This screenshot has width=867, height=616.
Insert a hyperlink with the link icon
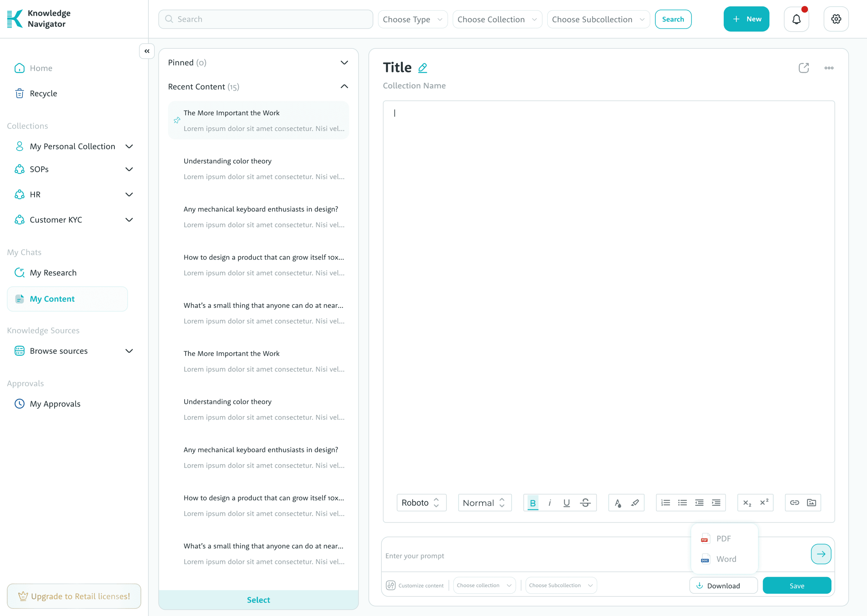coord(795,503)
